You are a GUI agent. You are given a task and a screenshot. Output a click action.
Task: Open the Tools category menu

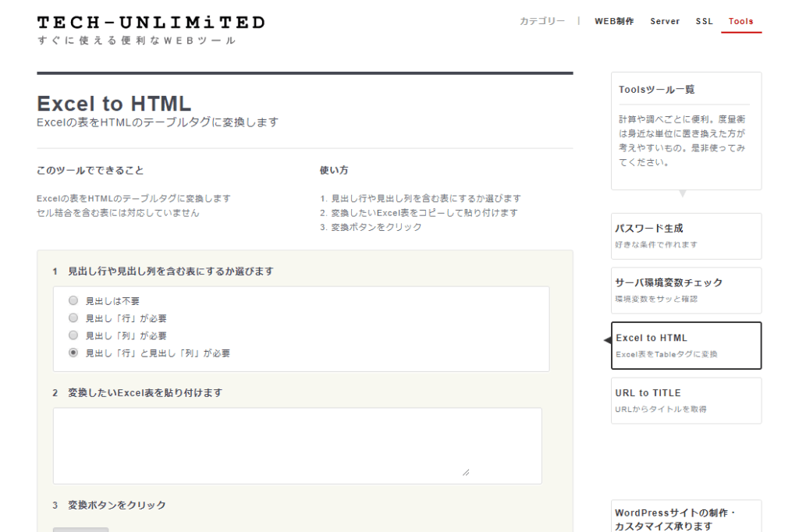(x=741, y=21)
